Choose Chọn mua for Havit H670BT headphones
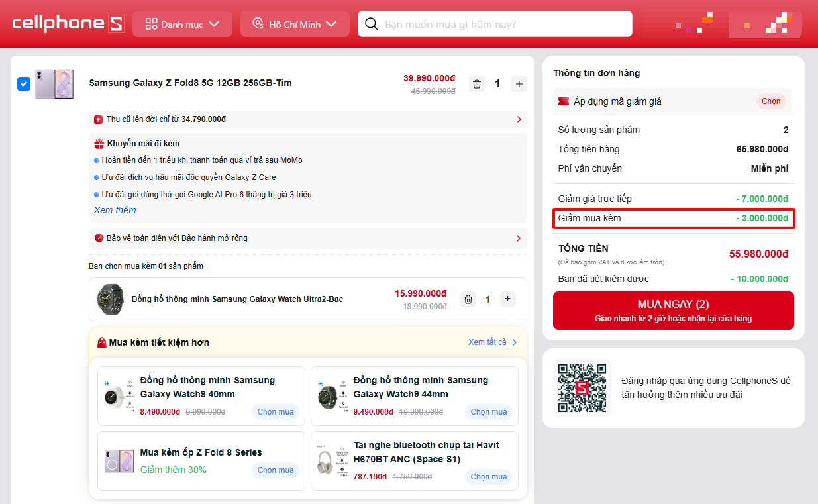The width and height of the screenshot is (818, 504). click(489, 477)
